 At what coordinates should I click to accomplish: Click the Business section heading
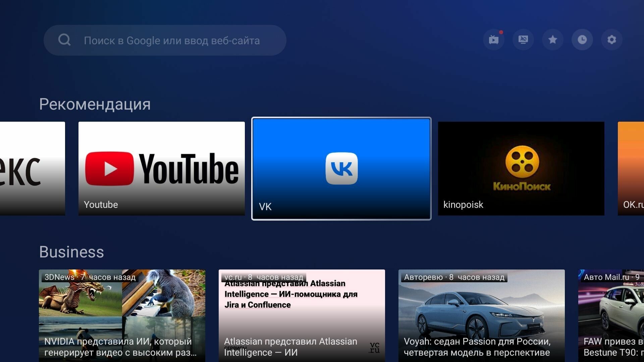pyautogui.click(x=71, y=252)
